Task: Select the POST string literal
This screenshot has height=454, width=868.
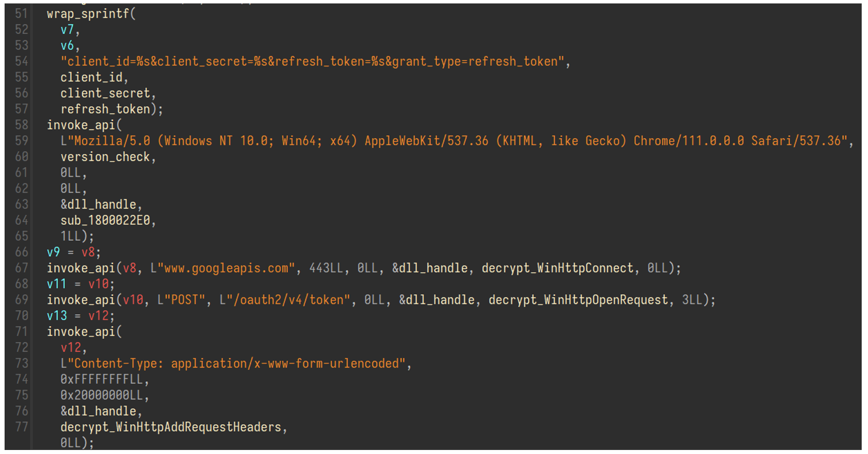Action: (x=181, y=300)
